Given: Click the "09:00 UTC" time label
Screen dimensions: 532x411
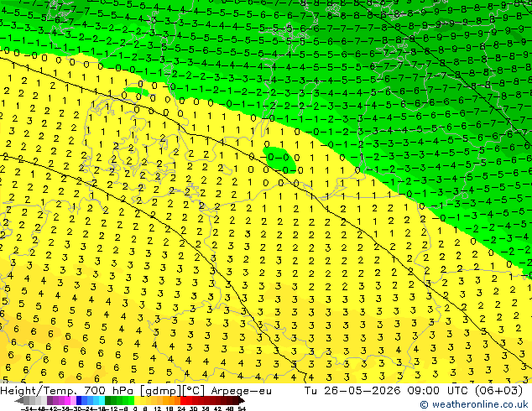Looking at the screenshot, I should pyautogui.click(x=438, y=391).
